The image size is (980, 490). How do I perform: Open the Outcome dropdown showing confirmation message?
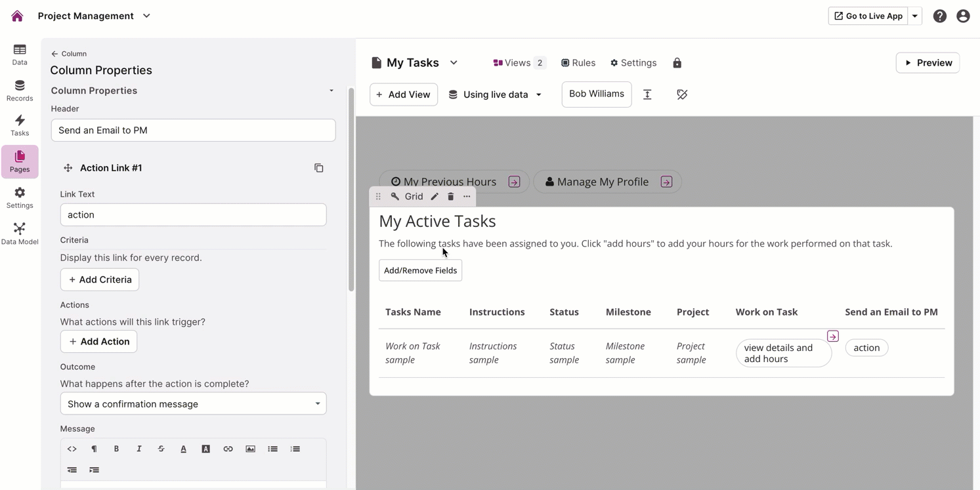(x=193, y=404)
